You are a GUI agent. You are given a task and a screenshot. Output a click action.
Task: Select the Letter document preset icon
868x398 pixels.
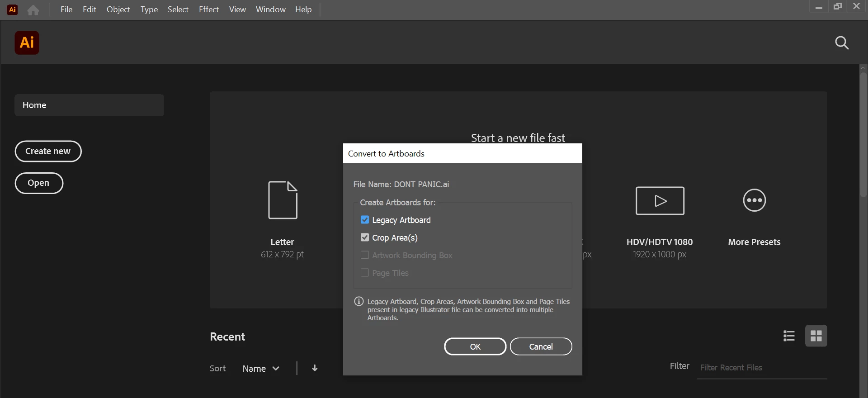(x=283, y=200)
